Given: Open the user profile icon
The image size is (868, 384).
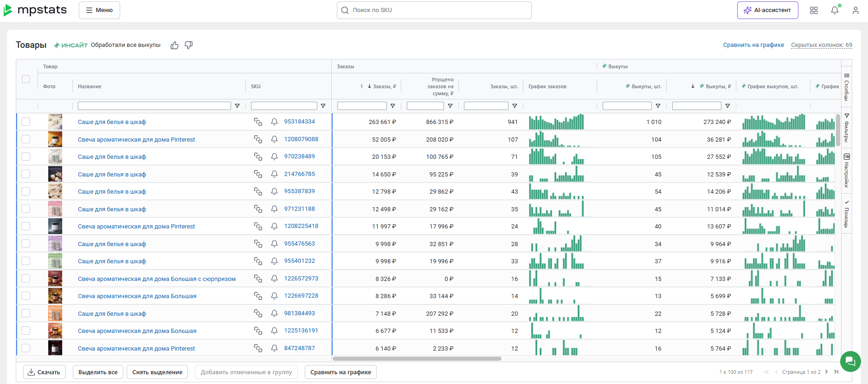Looking at the screenshot, I should click(x=855, y=10).
